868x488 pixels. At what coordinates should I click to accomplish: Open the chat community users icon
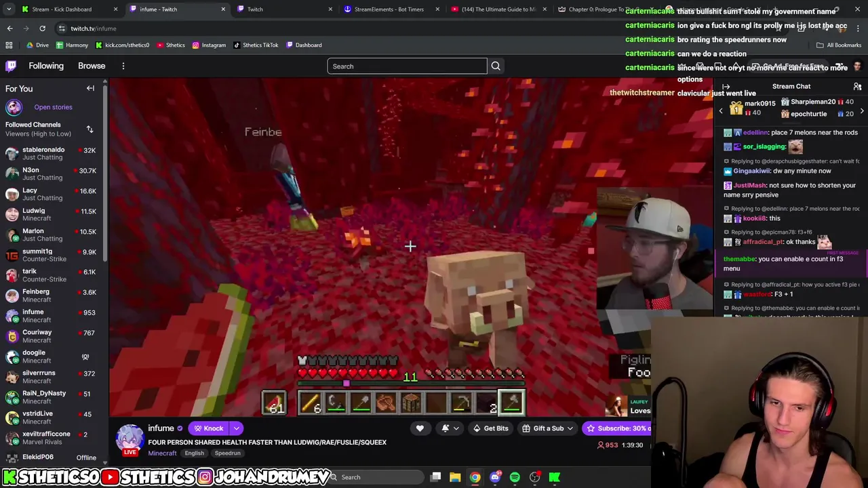[857, 87]
